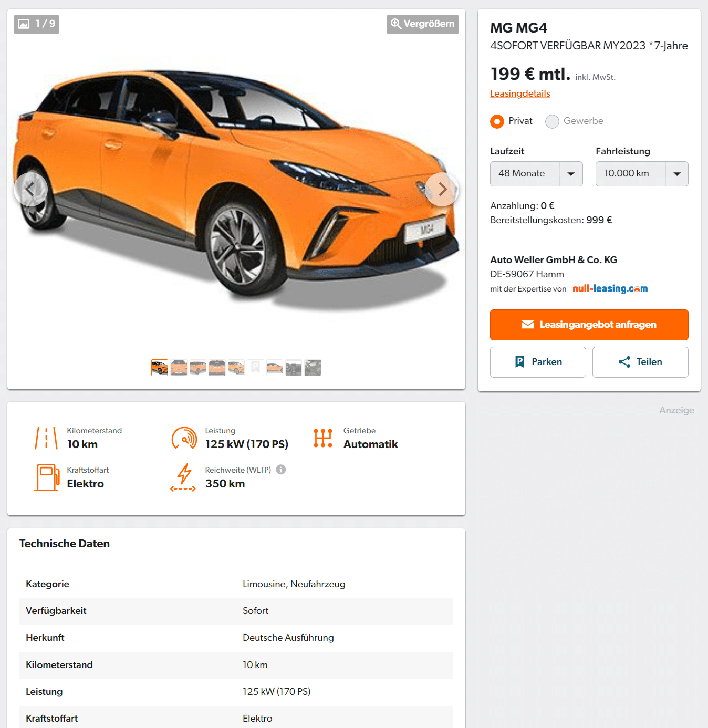Image resolution: width=708 pixels, height=728 pixels.
Task: Click the Leistung speedometer icon
Action: 184,438
